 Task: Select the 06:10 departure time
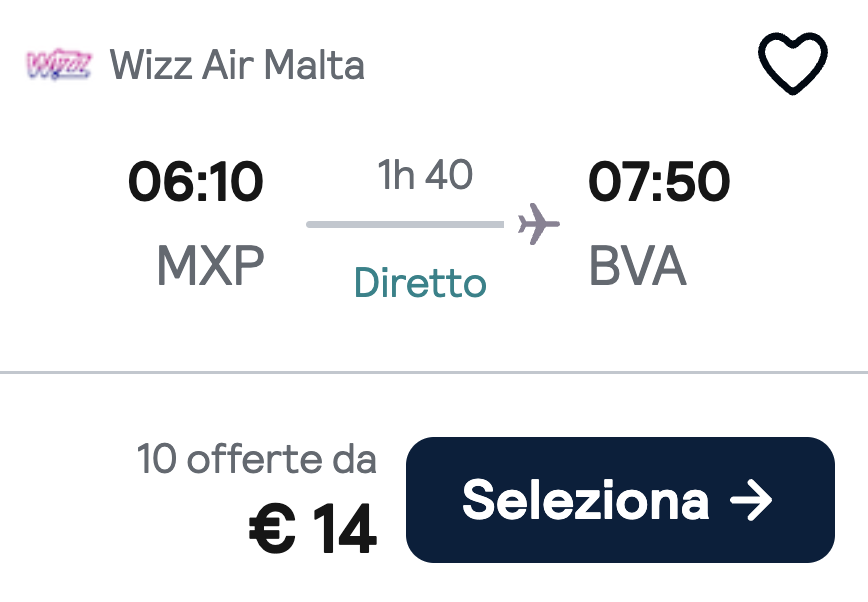point(196,181)
